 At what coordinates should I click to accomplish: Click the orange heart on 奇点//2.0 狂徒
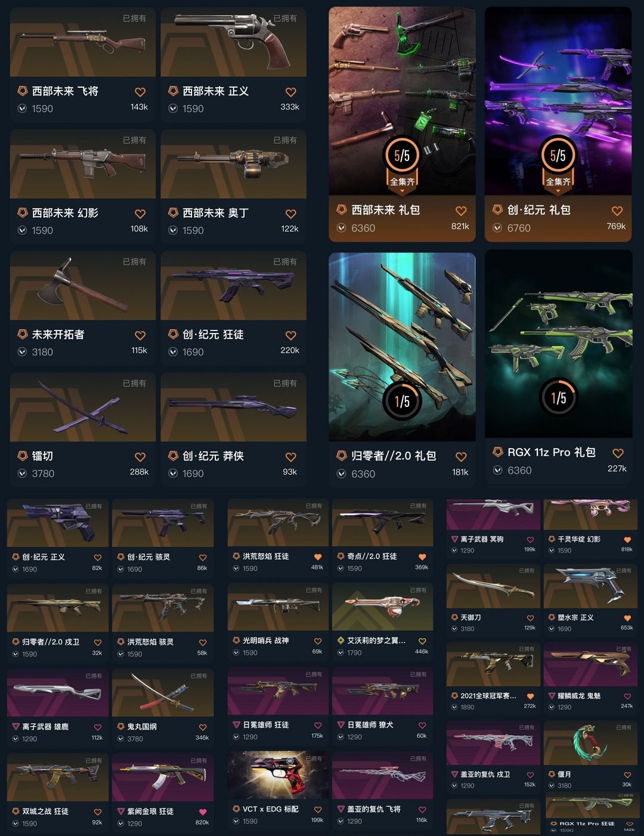pos(422,557)
